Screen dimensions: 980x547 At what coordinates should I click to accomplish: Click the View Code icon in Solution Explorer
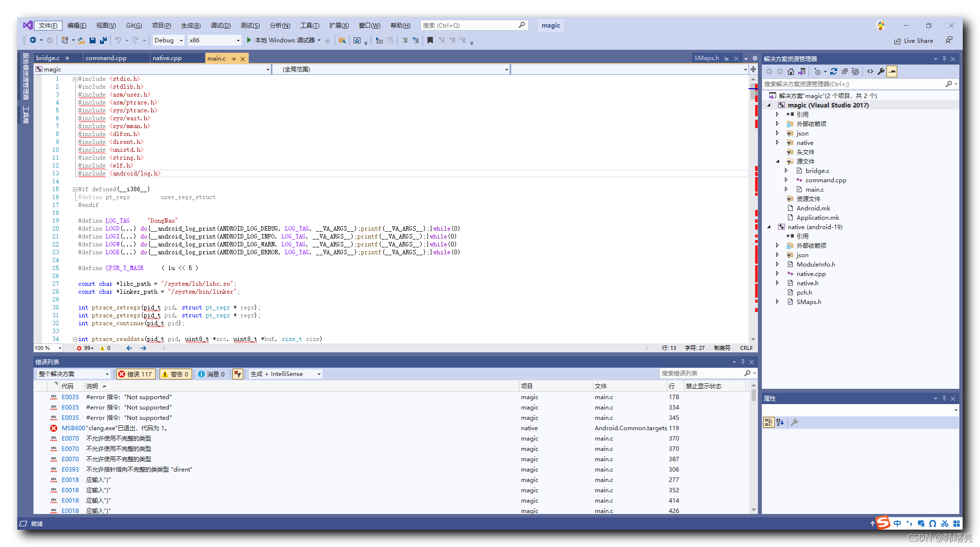[x=870, y=71]
